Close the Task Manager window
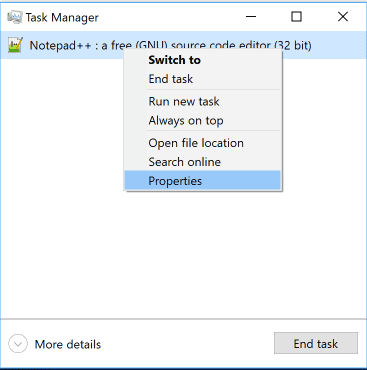367x370 pixels. pos(343,16)
